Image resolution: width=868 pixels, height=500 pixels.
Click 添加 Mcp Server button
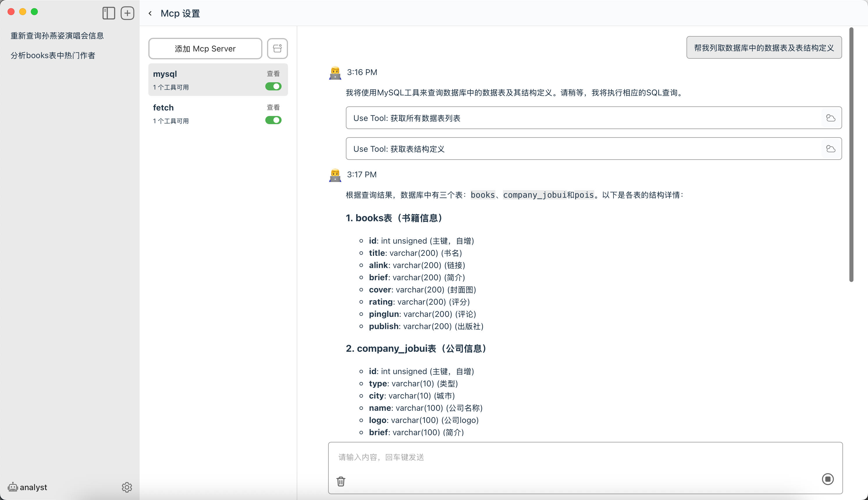coord(205,49)
